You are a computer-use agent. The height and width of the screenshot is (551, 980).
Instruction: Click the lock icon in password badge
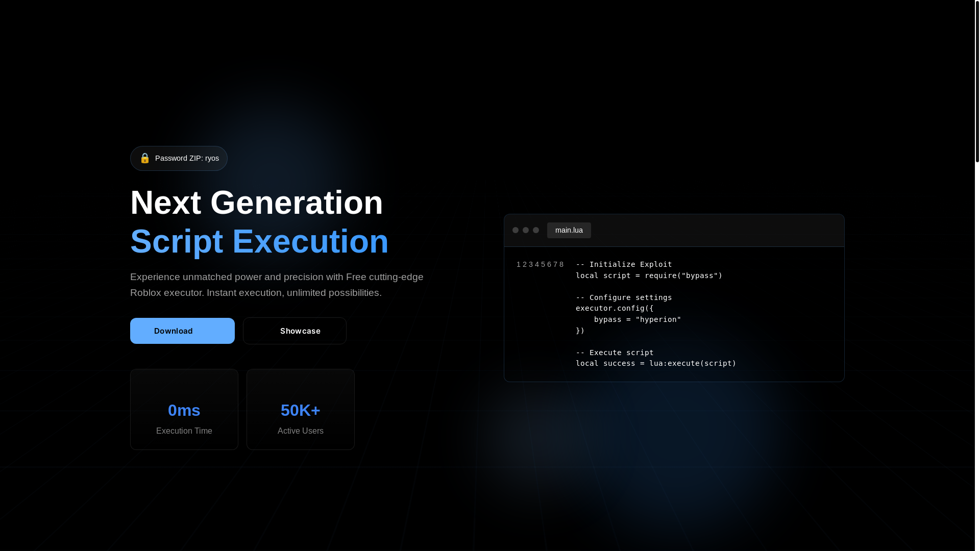145,158
